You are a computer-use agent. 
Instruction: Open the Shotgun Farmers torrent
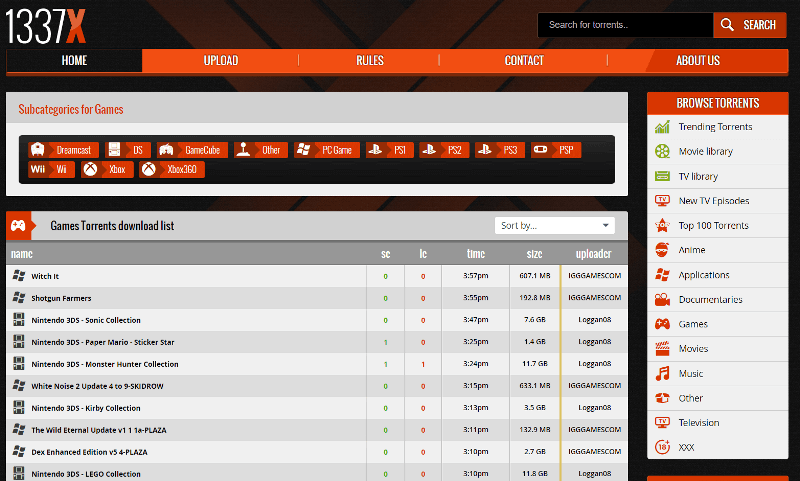tap(61, 298)
